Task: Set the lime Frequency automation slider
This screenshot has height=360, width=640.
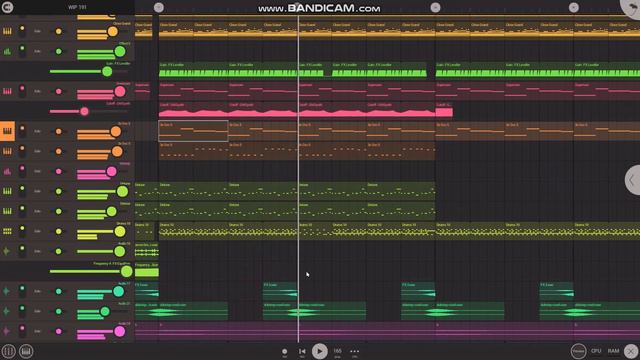Action: pyautogui.click(x=127, y=271)
